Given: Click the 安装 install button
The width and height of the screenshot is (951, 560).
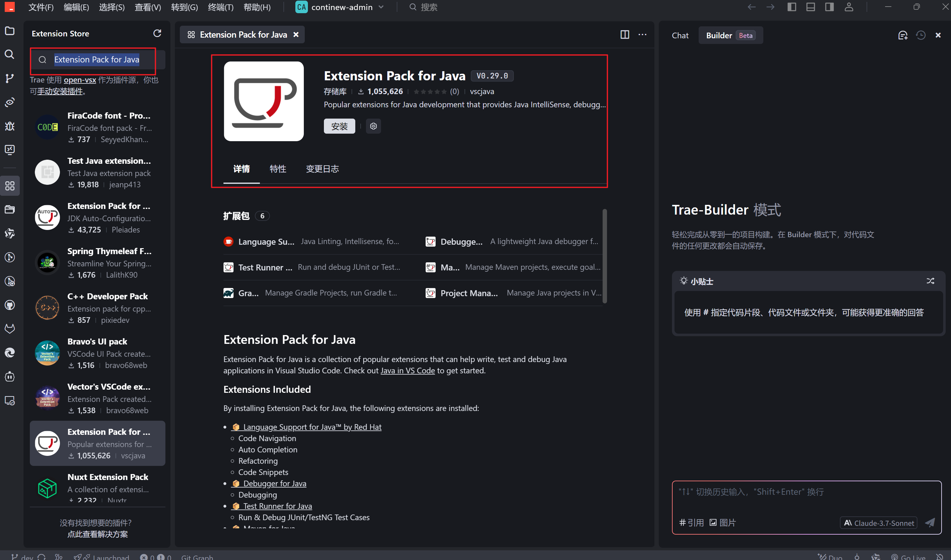Looking at the screenshot, I should click(339, 126).
